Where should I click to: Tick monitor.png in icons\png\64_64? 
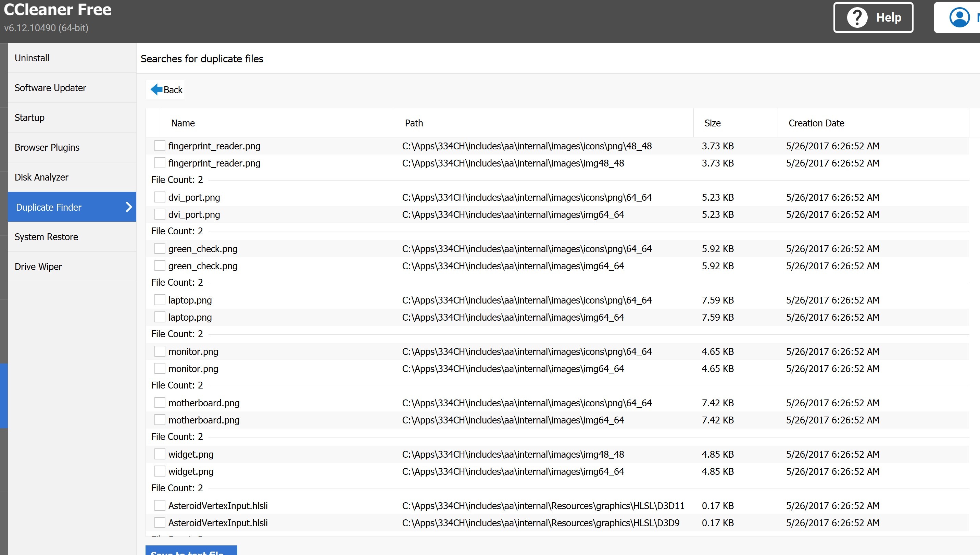point(160,351)
